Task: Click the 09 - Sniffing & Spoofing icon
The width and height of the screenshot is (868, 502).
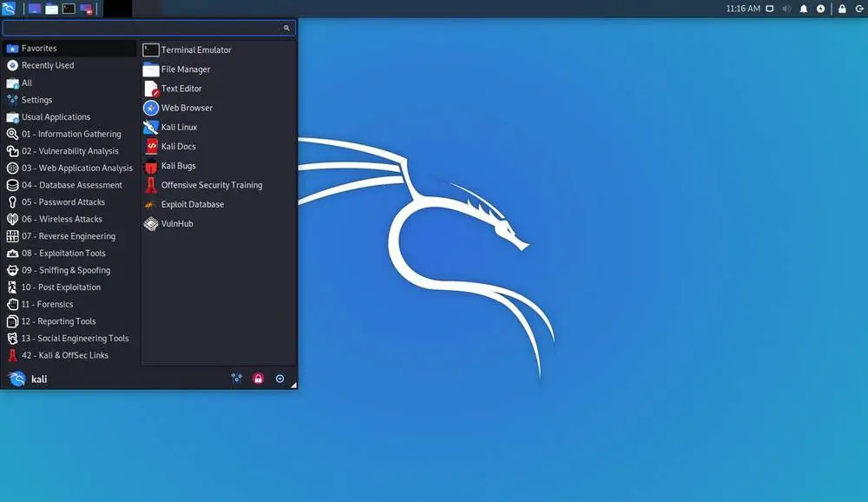Action: (12, 270)
